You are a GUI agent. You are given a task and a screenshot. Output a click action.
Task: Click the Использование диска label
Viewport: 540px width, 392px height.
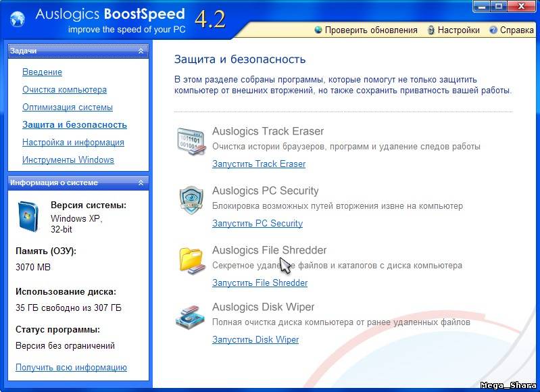pyautogui.click(x=66, y=292)
